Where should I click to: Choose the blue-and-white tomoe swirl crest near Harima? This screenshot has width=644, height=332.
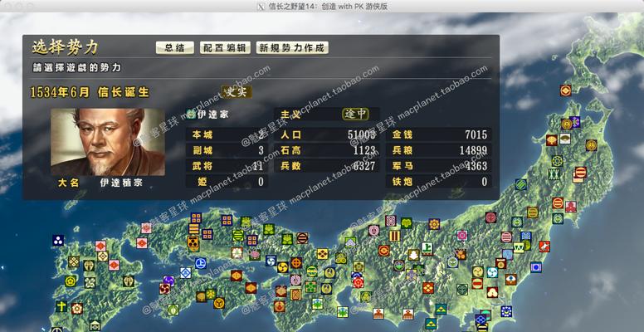[271, 261]
